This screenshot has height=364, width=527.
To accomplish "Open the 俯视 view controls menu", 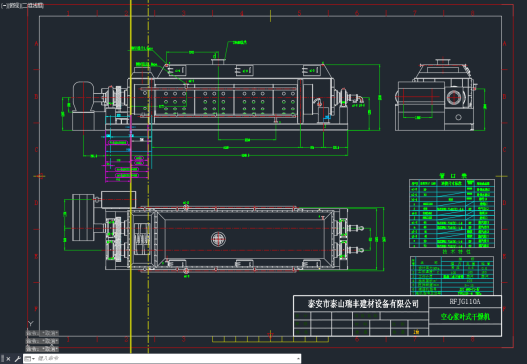I will [x=14, y=5].
